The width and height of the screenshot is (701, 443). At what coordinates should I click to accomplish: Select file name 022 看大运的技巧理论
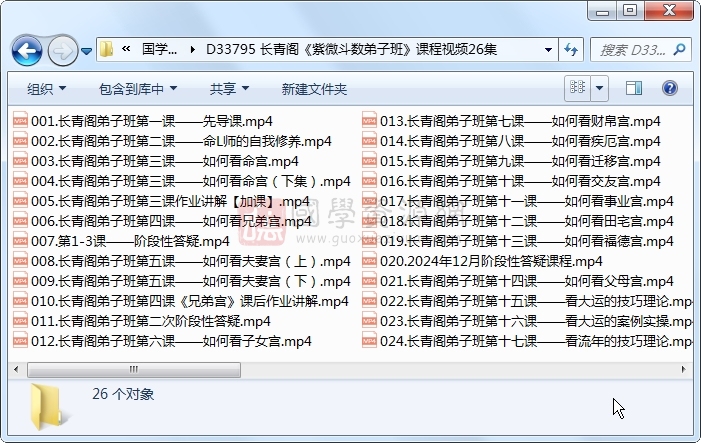(x=536, y=301)
